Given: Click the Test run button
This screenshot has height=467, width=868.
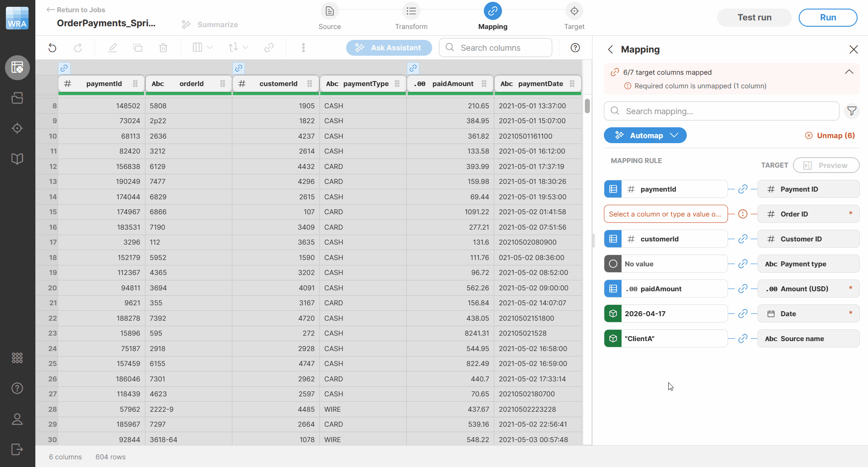Looking at the screenshot, I should click(754, 18).
